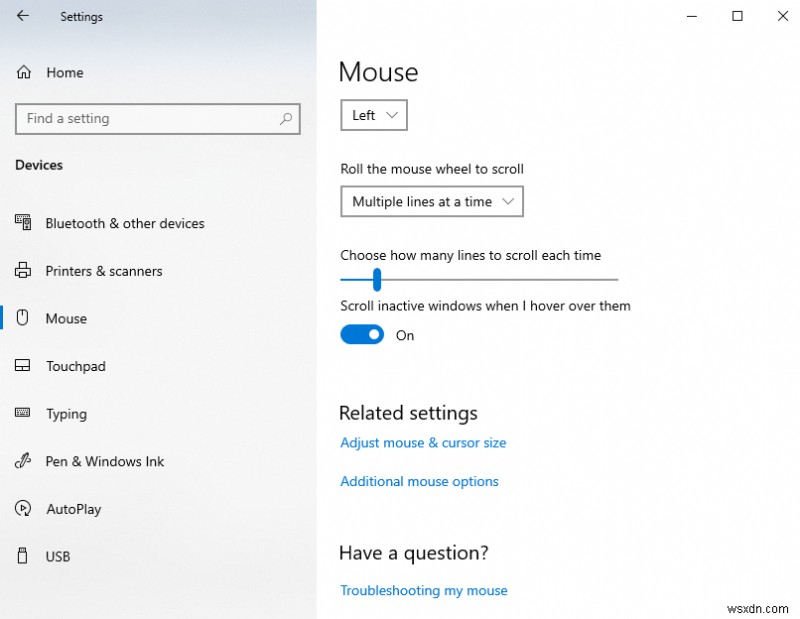Open Troubleshooting my mouse help

tap(423, 590)
